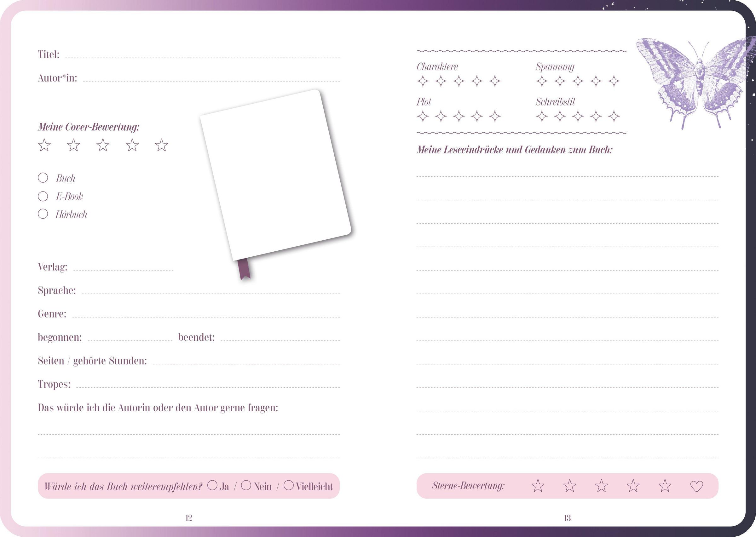Viewport: 756px width, 537px height.
Task: Click the first cover rating star
Action: (x=44, y=145)
